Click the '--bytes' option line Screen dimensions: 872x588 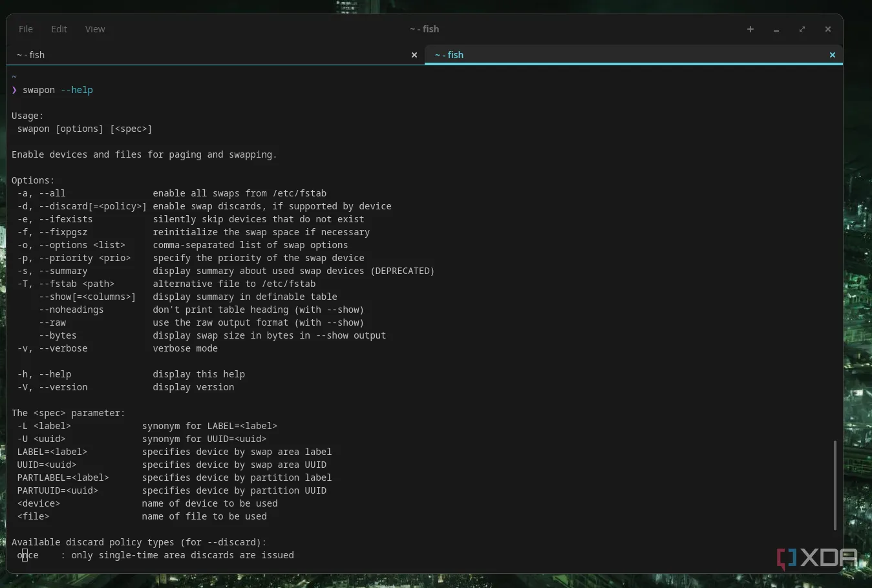pyautogui.click(x=213, y=335)
